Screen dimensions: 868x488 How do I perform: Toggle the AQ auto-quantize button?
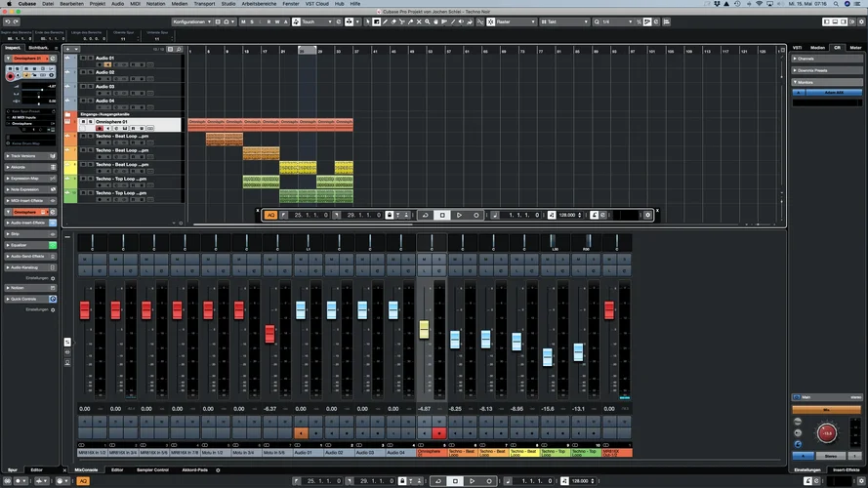coord(270,215)
